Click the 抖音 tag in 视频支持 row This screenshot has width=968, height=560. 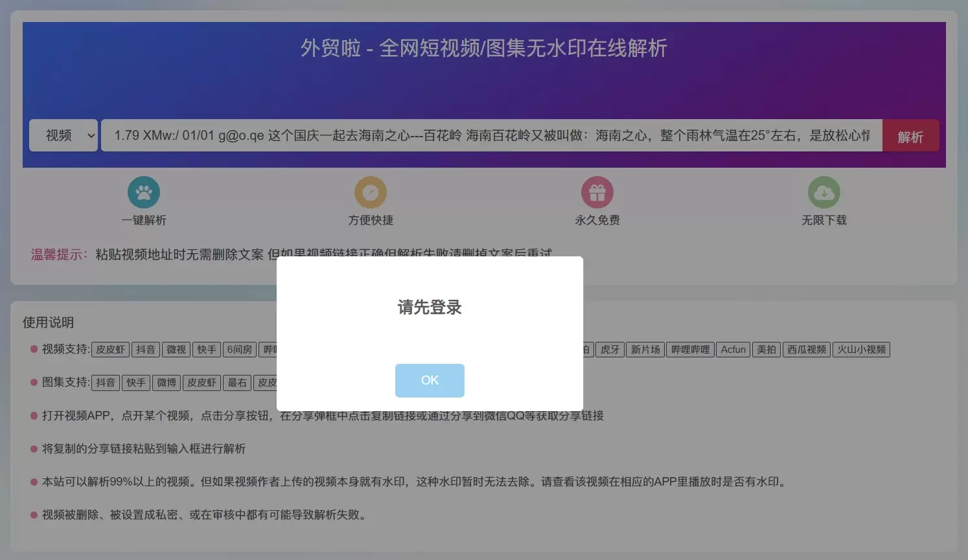pos(146,350)
